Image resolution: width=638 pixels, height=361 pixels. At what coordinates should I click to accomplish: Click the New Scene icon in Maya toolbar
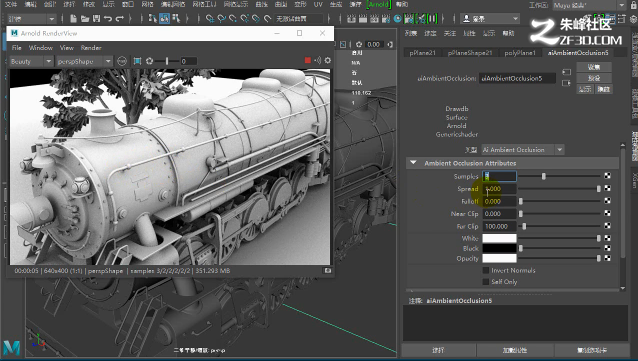74,18
